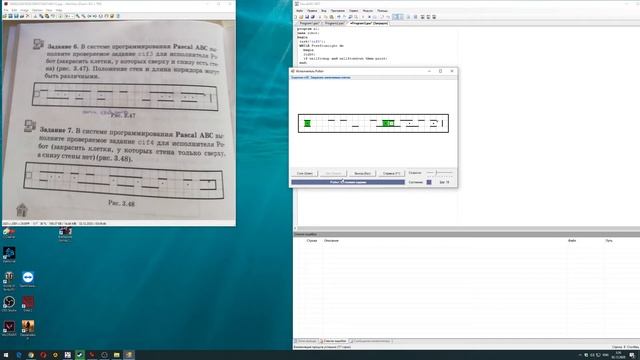Go to previous image in IrfanView
Viewport: 640px width, 360px height.
pyautogui.click(x=89, y=16)
